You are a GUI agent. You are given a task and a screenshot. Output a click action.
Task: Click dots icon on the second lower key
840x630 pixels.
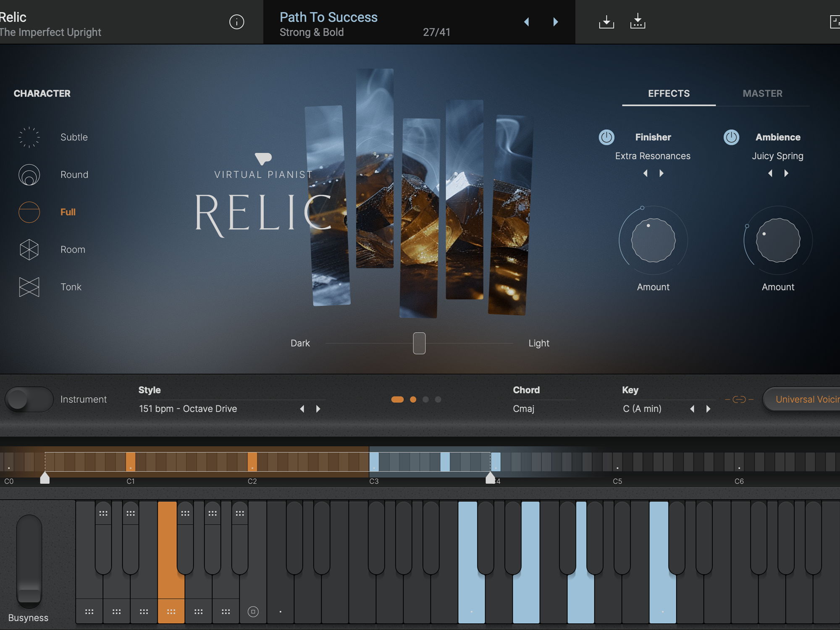pos(116,612)
